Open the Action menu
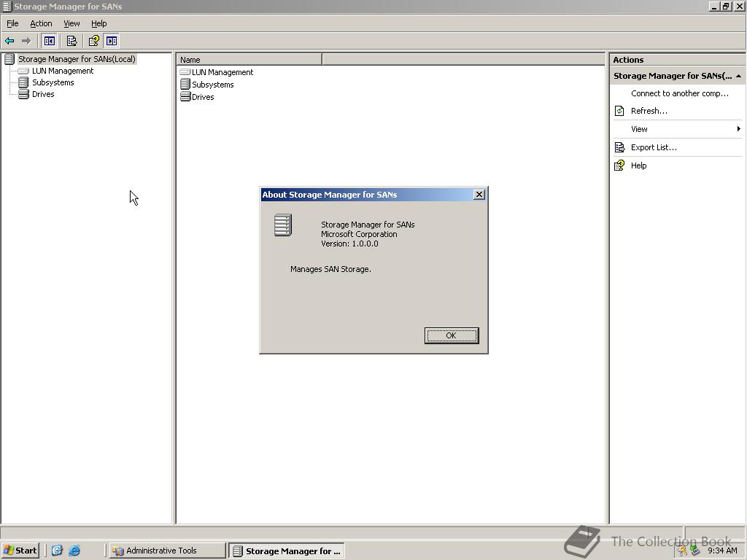 point(41,23)
